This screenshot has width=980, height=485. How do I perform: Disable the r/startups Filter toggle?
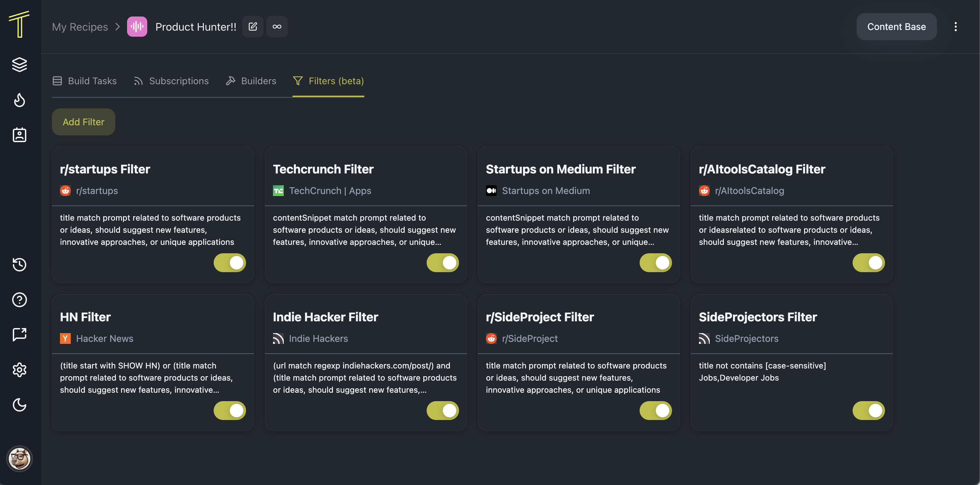point(229,263)
